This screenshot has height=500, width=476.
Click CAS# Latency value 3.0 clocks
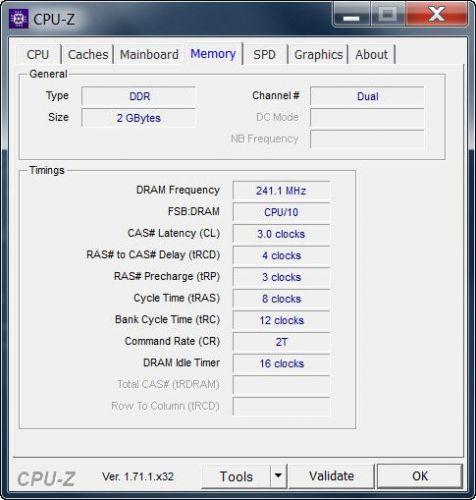(x=281, y=234)
